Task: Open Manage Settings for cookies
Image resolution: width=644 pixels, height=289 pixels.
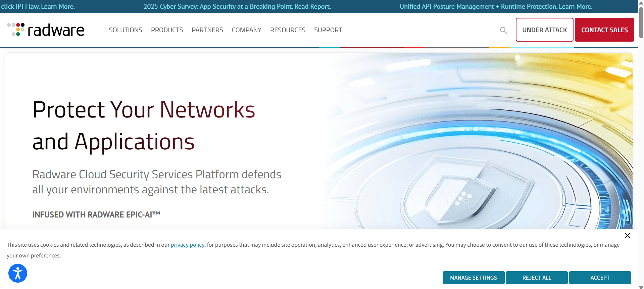Action: coord(473,278)
